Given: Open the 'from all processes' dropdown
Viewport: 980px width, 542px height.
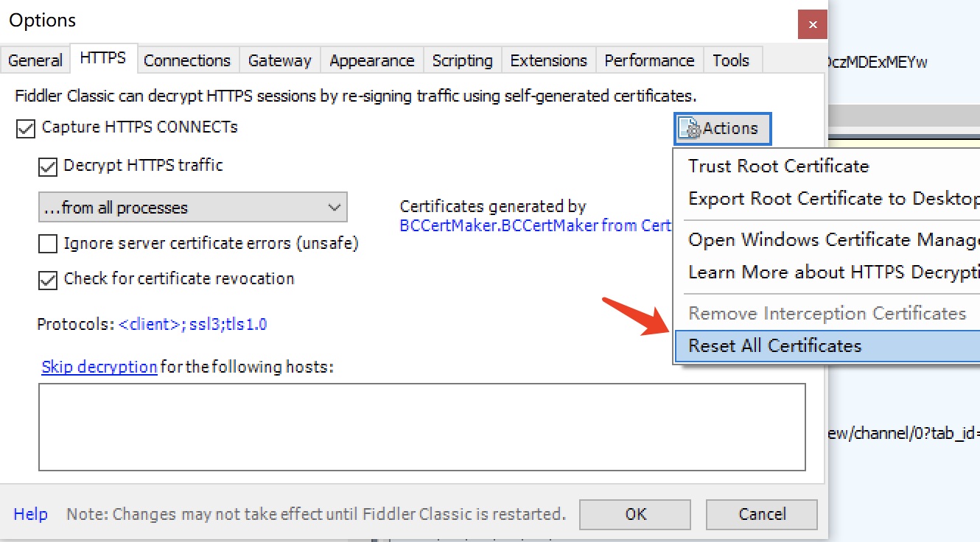Looking at the screenshot, I should [x=192, y=208].
